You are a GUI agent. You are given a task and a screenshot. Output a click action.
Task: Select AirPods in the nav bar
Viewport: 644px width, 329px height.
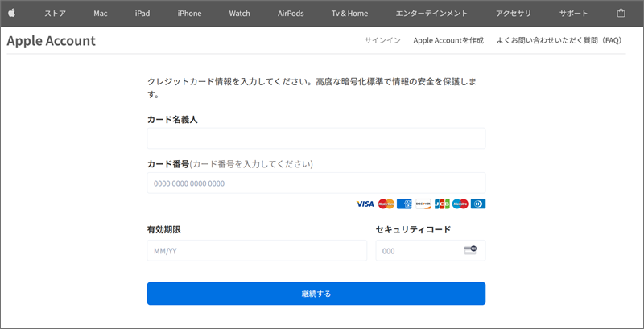click(291, 14)
